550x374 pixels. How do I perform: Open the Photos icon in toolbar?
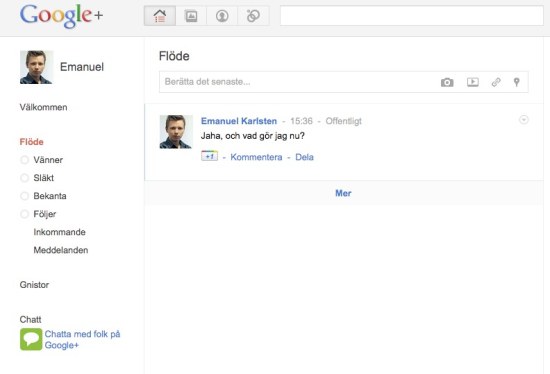[x=191, y=16]
